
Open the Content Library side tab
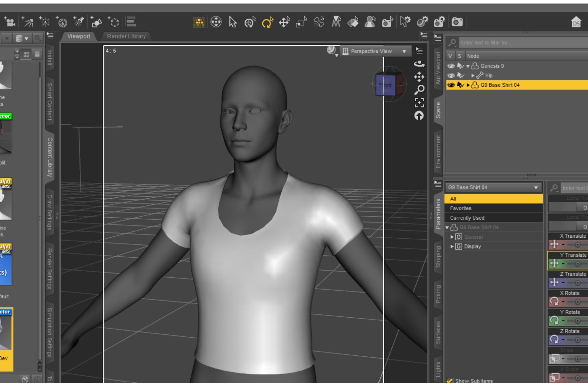pyautogui.click(x=50, y=157)
